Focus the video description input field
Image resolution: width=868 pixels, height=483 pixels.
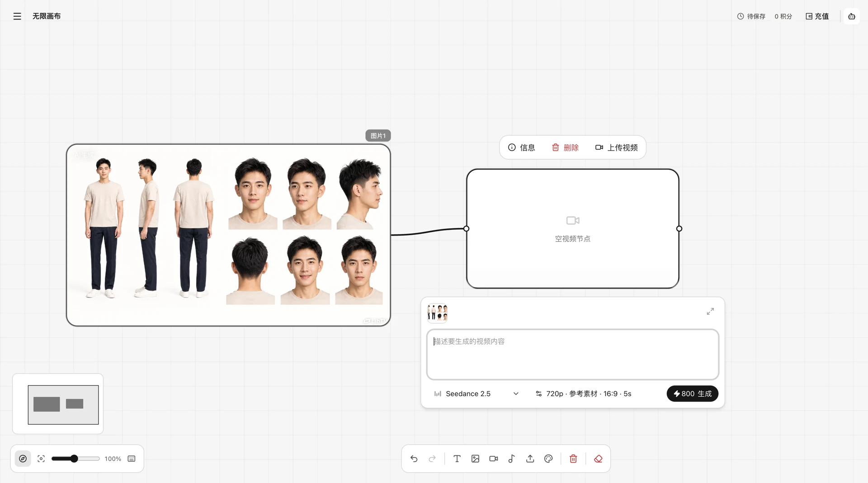[x=573, y=355]
